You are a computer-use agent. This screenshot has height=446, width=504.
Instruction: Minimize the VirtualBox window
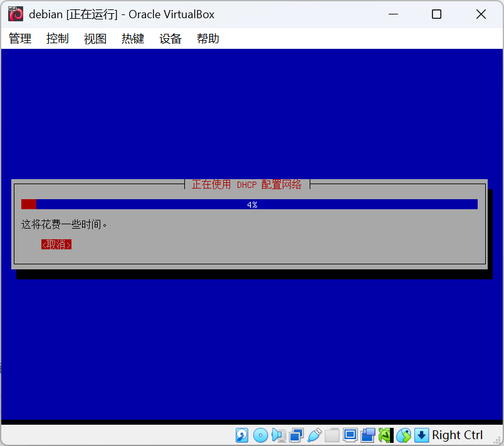(393, 14)
